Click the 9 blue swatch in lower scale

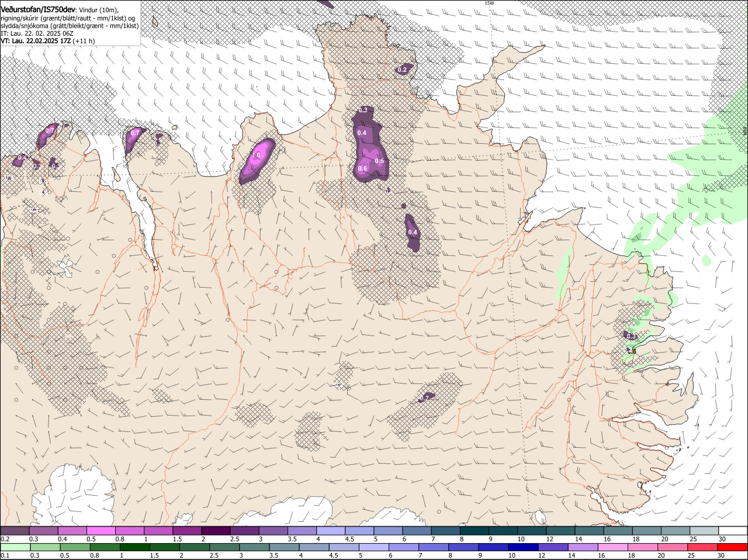click(492, 547)
